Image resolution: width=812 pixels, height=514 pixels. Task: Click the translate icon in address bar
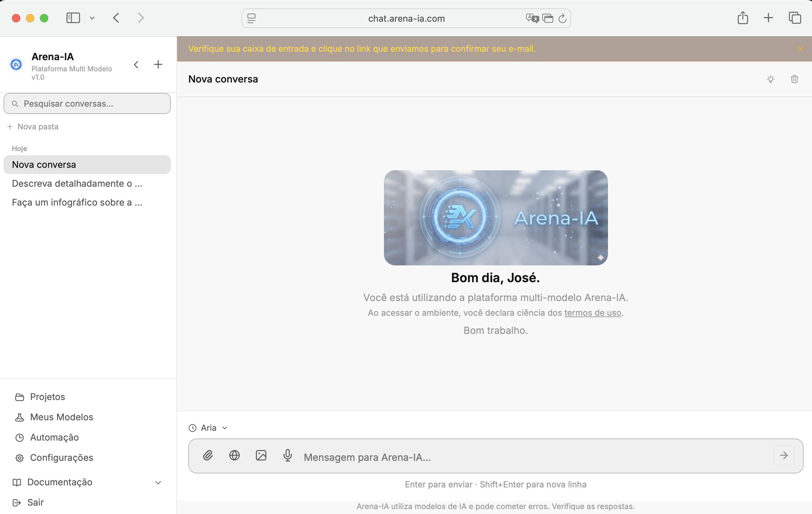532,18
